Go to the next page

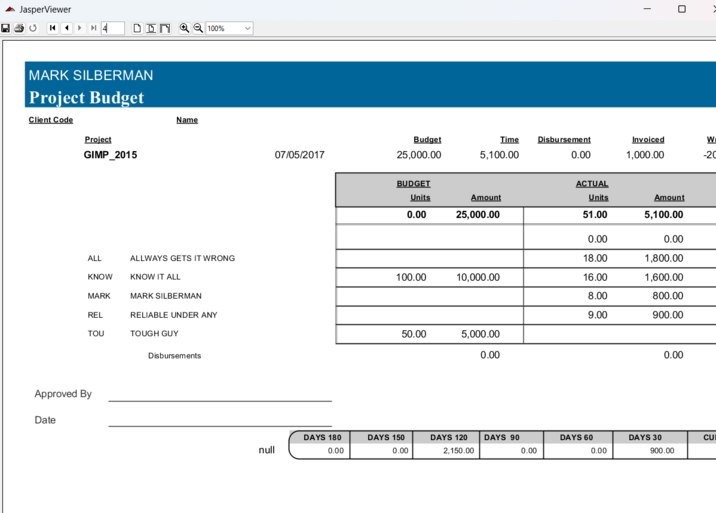pyautogui.click(x=80, y=28)
